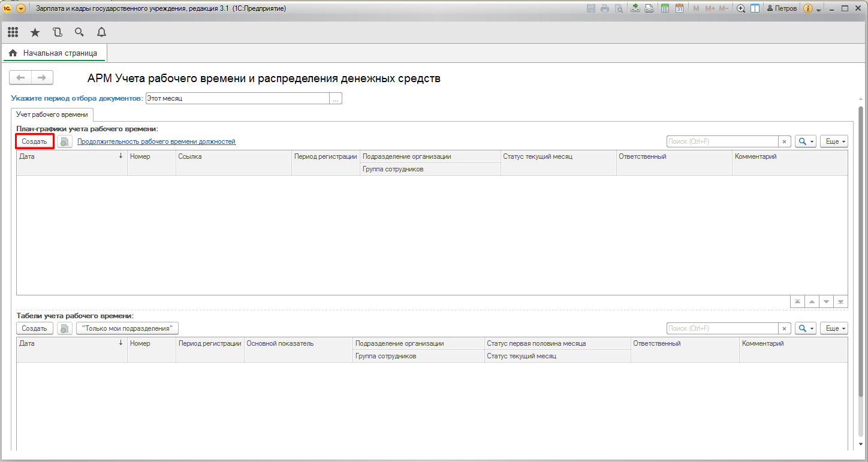Toggle the "Только мои подразделения" filter
This screenshot has height=462, width=868.
(127, 328)
